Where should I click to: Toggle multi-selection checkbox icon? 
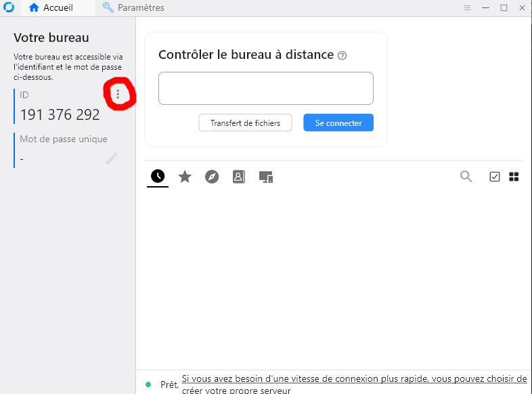pos(494,177)
